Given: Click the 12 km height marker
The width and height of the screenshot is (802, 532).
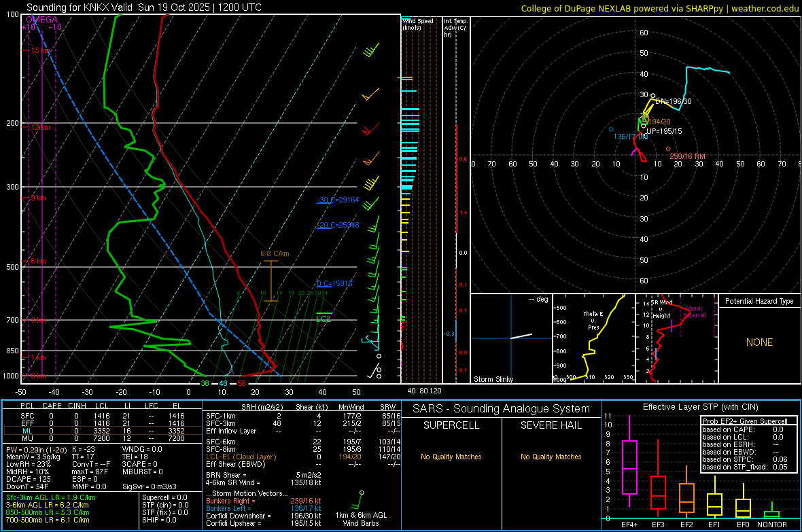Looking at the screenshot, I should 40,127.
